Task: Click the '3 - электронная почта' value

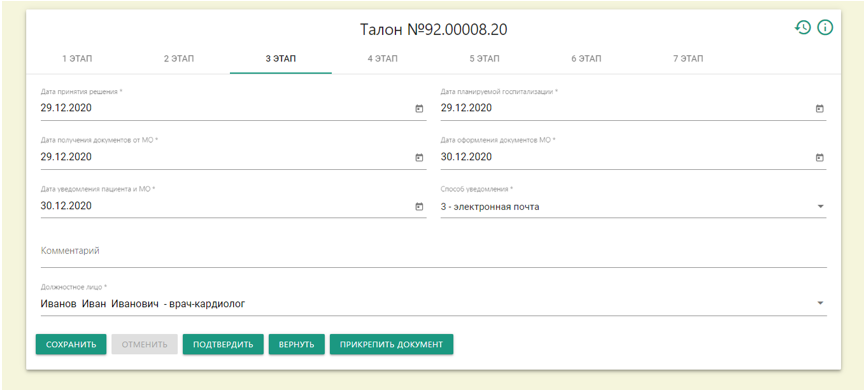Action: (x=490, y=207)
